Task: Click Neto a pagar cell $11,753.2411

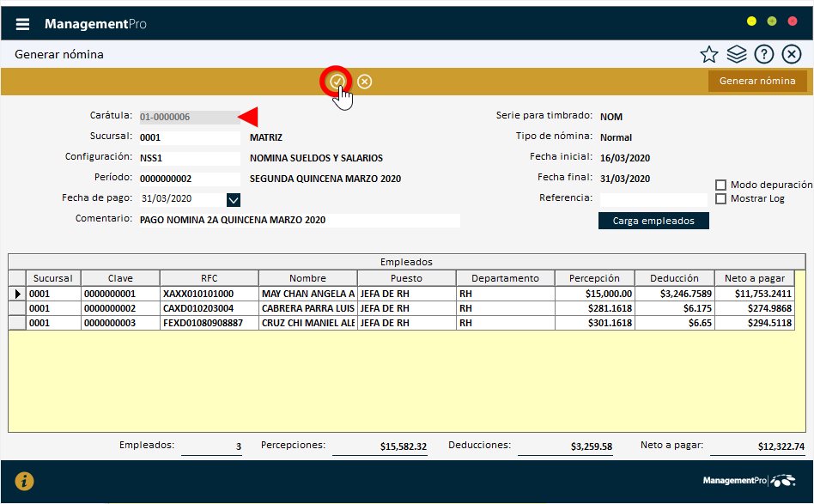Action: pyautogui.click(x=755, y=294)
